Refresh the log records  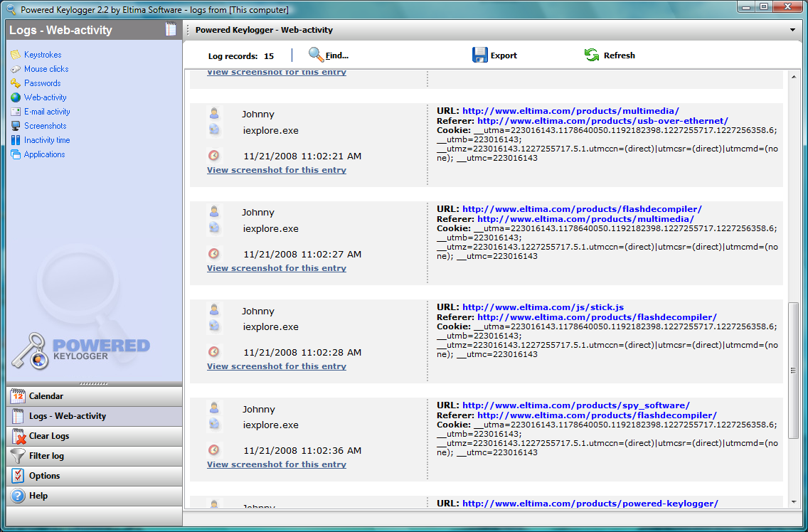610,55
